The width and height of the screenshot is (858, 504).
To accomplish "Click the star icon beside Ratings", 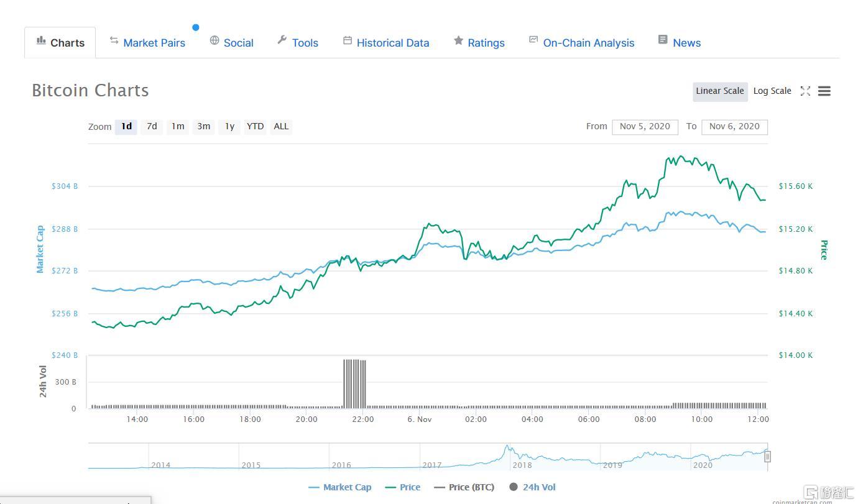I will 458,40.
